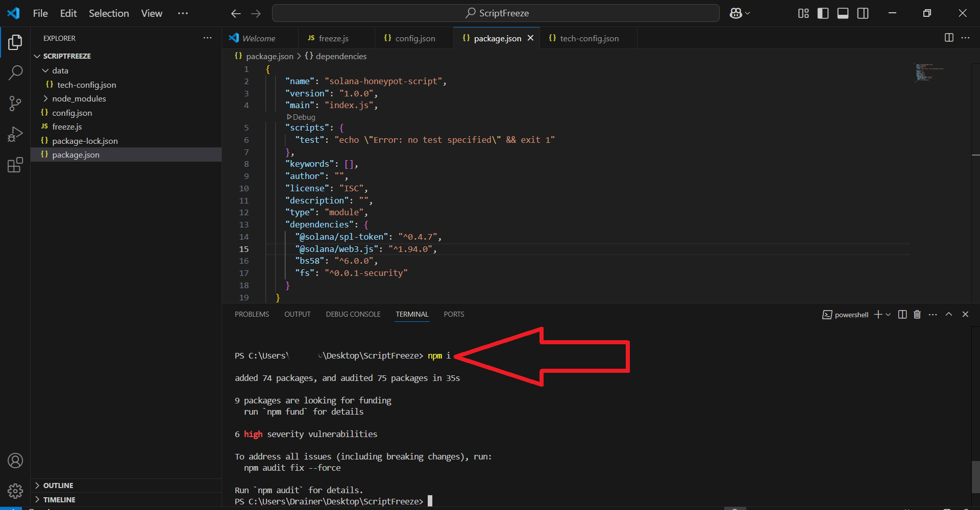Open Explorer Views and More Actions
The width and height of the screenshot is (980, 510).
coord(207,38)
